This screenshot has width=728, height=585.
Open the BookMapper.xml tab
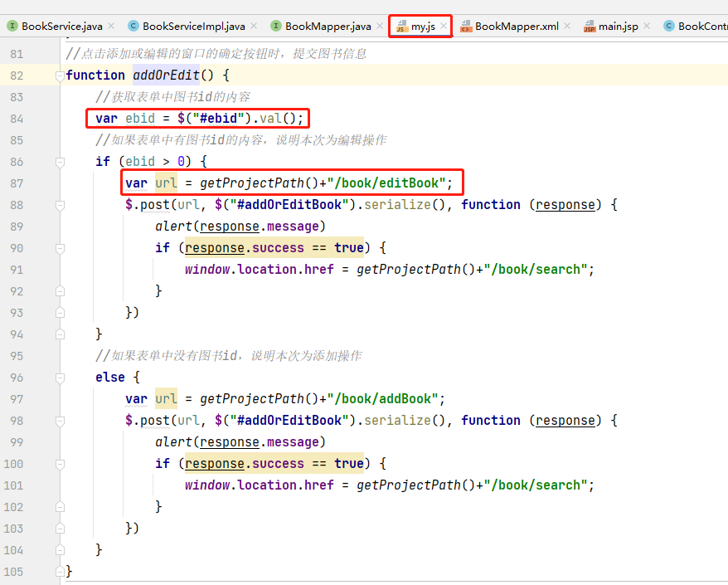(x=517, y=27)
